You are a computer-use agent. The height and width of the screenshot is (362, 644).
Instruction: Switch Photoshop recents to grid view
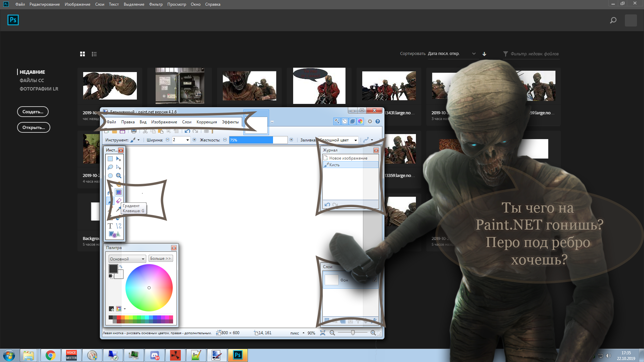[83, 54]
